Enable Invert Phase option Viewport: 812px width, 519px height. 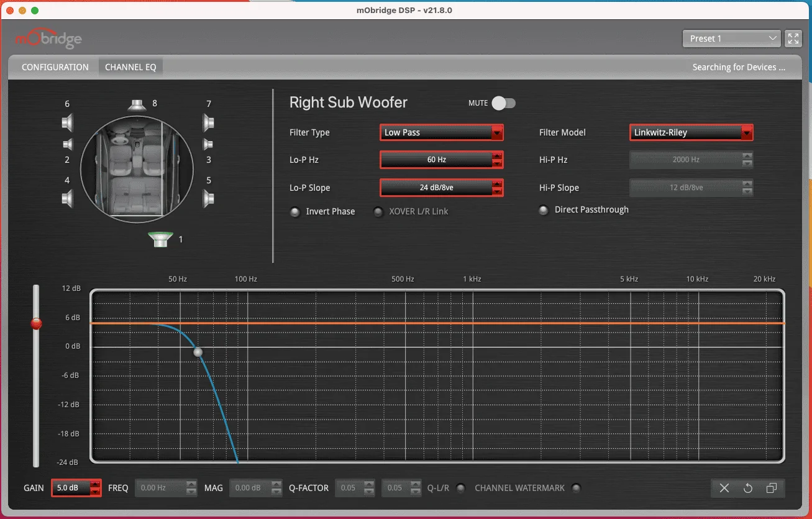click(x=295, y=212)
